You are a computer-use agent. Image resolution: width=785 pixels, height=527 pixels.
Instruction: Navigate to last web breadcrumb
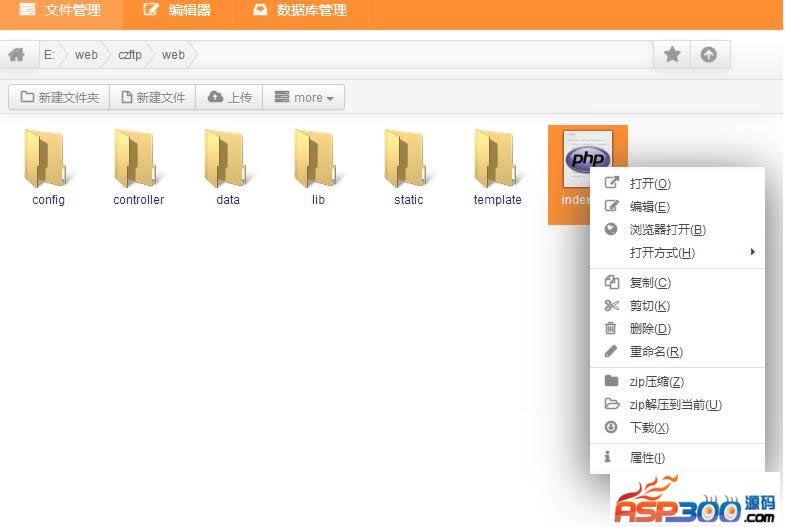tap(173, 55)
